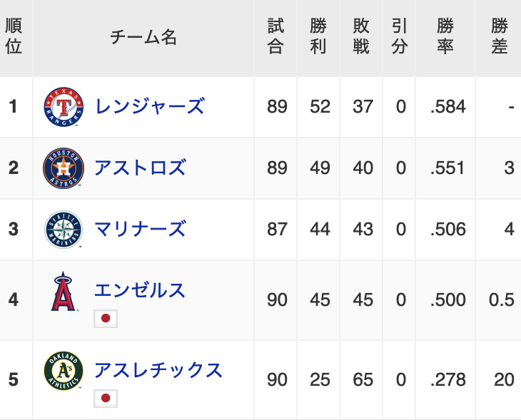The width and height of the screenshot is (521, 420).
Task: Click the Oakland Athletics logo
Action: (64, 370)
